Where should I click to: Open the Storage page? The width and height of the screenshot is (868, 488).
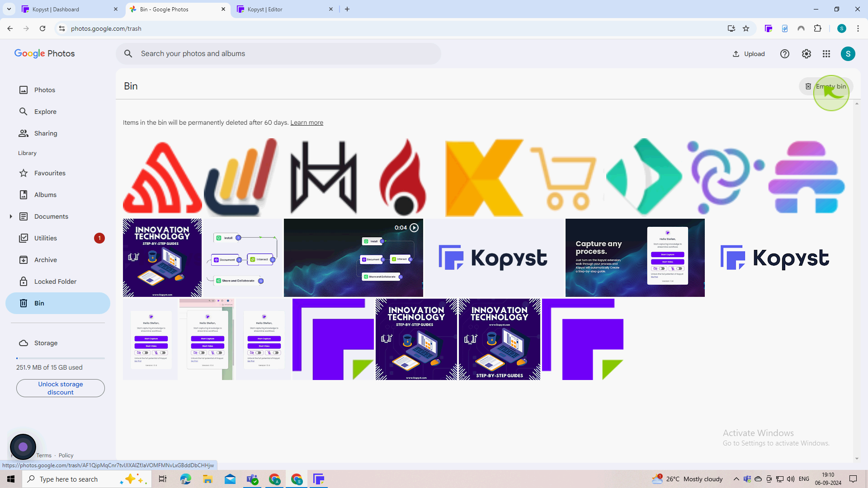coord(58,343)
